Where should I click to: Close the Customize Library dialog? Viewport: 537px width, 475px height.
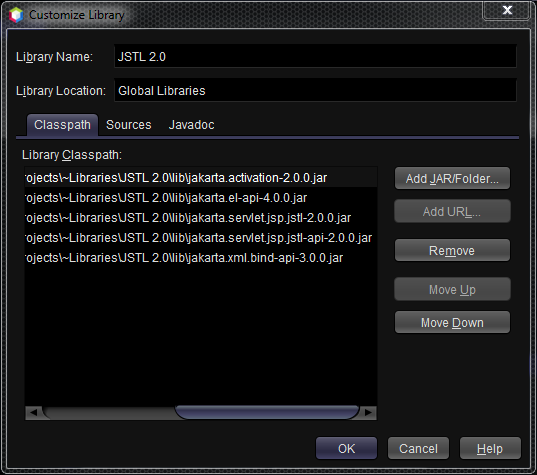pos(507,10)
